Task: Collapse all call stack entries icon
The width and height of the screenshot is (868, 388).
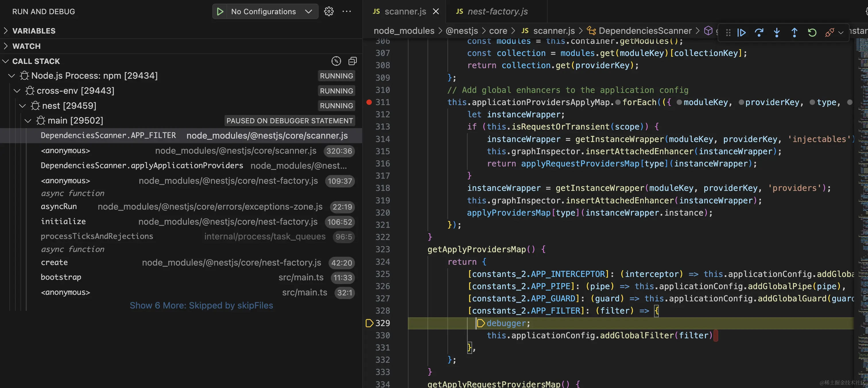Action: click(352, 61)
